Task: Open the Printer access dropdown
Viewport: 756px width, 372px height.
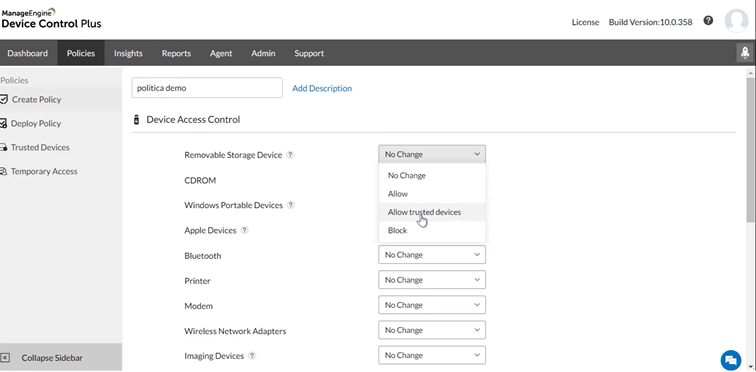Action: click(x=432, y=279)
